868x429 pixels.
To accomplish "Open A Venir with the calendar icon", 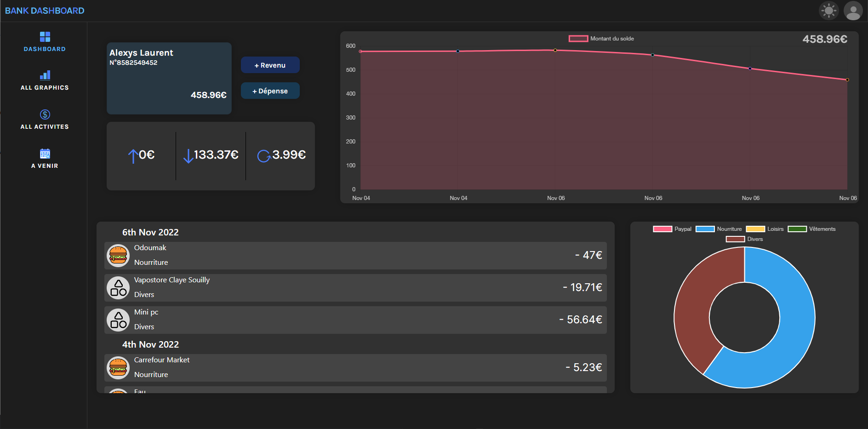I will coord(45,153).
